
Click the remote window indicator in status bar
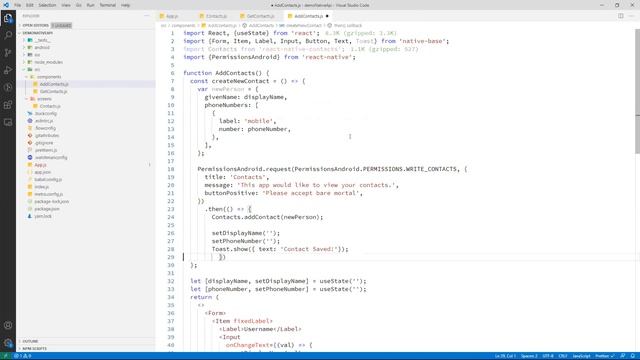point(5,356)
